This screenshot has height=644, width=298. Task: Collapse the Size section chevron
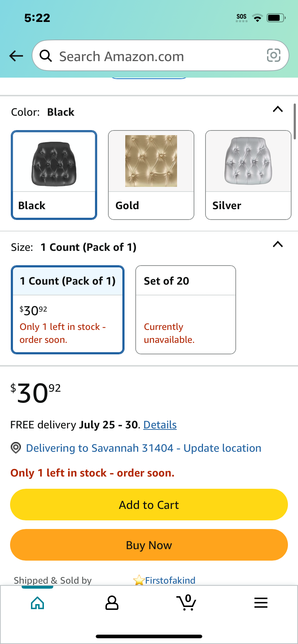point(278,244)
